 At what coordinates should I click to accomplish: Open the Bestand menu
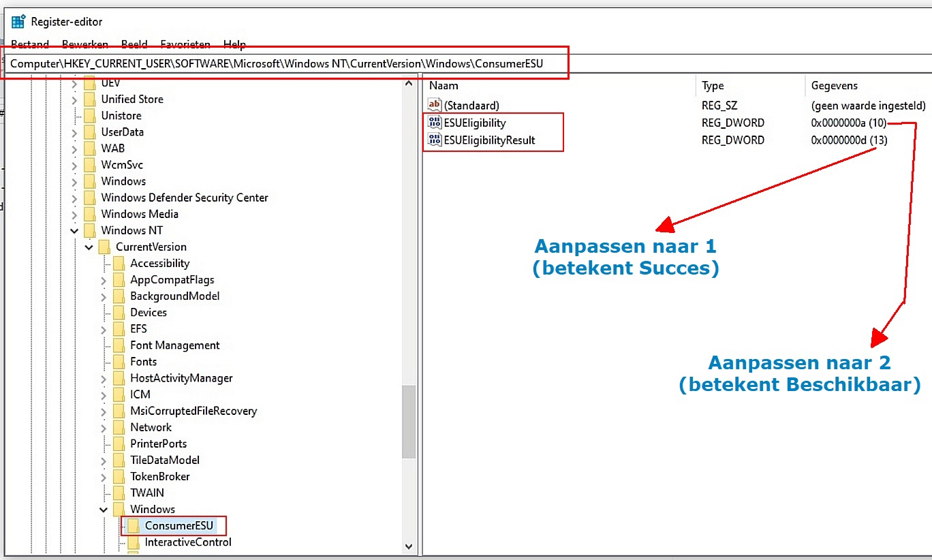click(x=30, y=44)
